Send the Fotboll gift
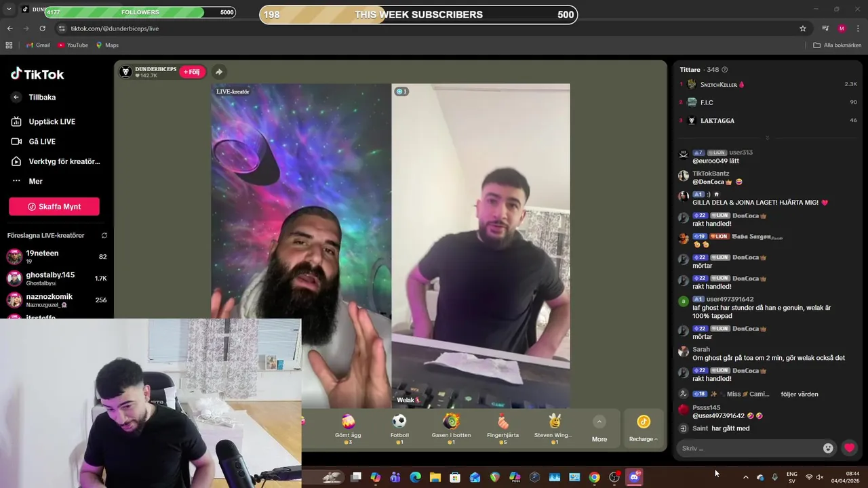This screenshot has width=868, height=488. 399,429
